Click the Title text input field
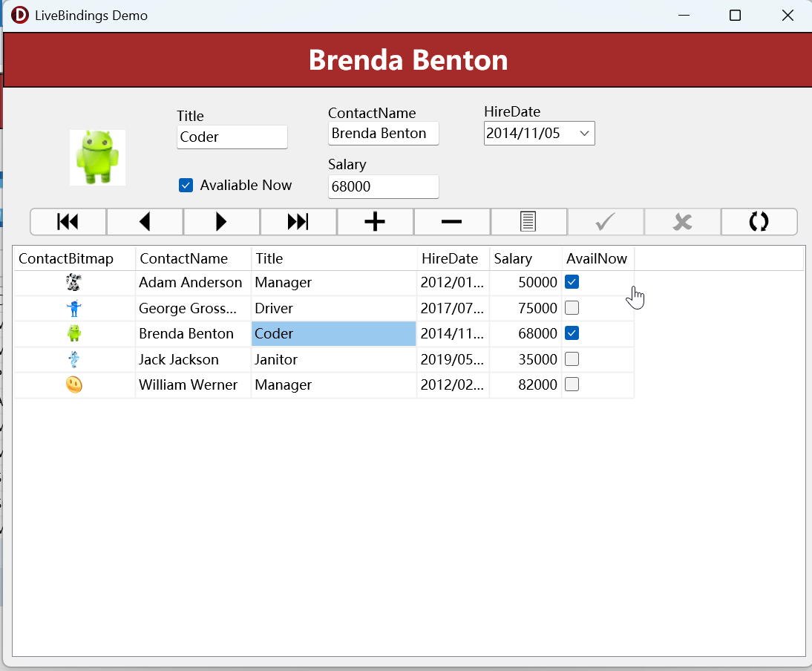 click(232, 137)
